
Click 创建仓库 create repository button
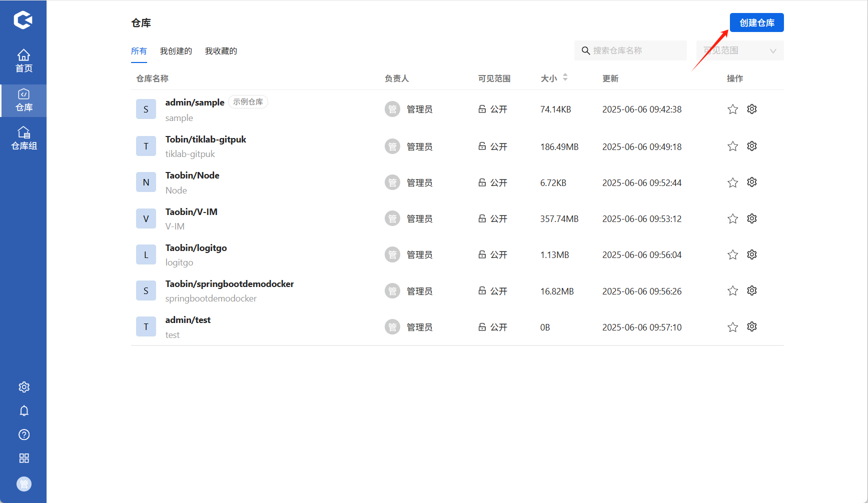(x=756, y=22)
